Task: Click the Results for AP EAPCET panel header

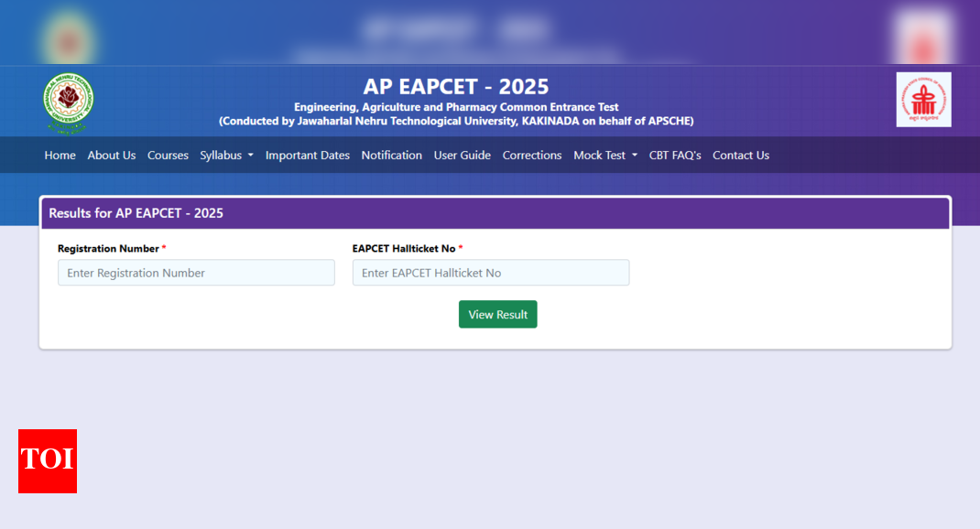Action: coord(136,213)
